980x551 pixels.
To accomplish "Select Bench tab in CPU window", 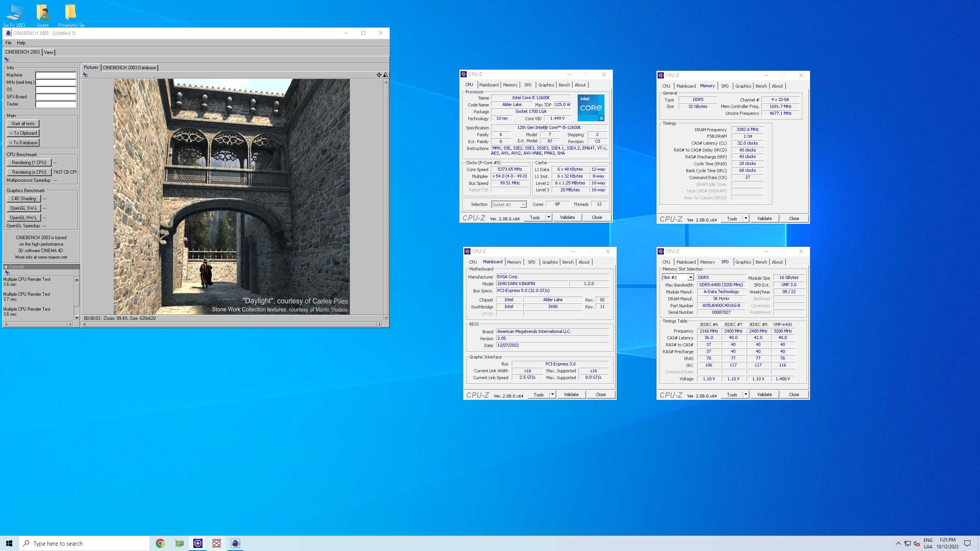I will pyautogui.click(x=564, y=85).
